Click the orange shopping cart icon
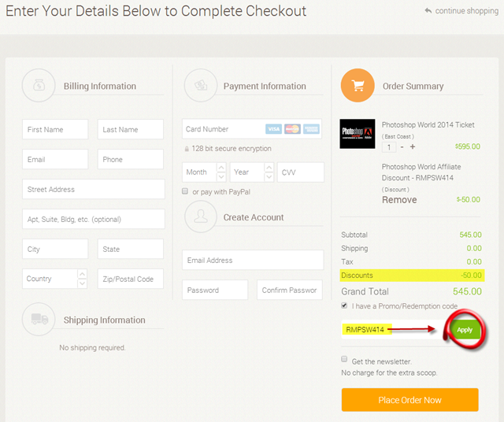The width and height of the screenshot is (504, 422). click(358, 85)
